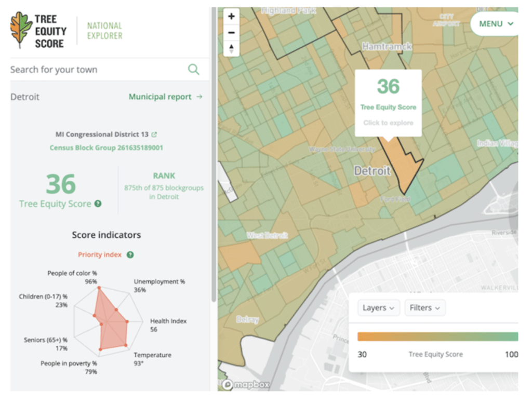Expand the Layers dropdown
532x405 pixels.
pyautogui.click(x=378, y=308)
